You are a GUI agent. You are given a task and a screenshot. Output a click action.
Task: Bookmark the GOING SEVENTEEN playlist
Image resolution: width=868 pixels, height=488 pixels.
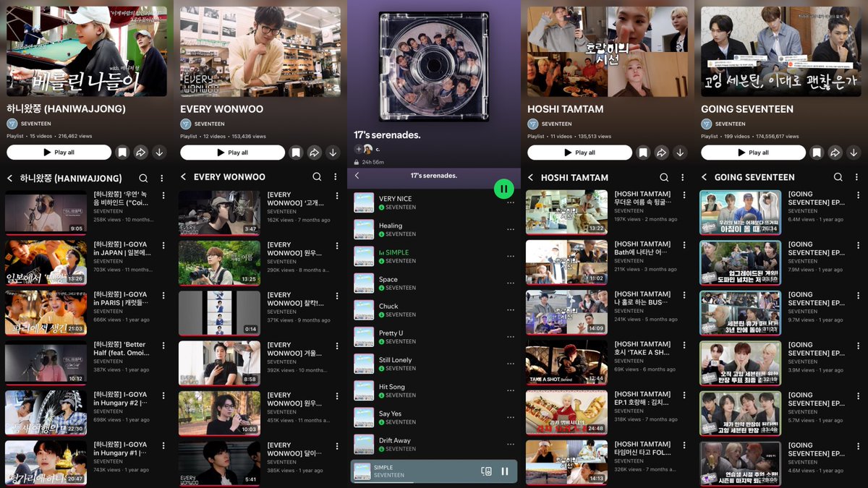click(x=817, y=153)
